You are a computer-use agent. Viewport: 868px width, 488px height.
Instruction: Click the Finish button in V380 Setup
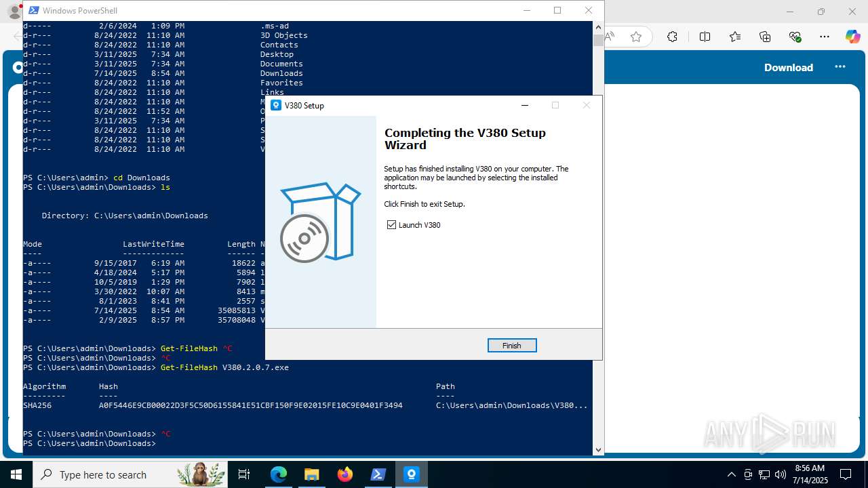512,346
